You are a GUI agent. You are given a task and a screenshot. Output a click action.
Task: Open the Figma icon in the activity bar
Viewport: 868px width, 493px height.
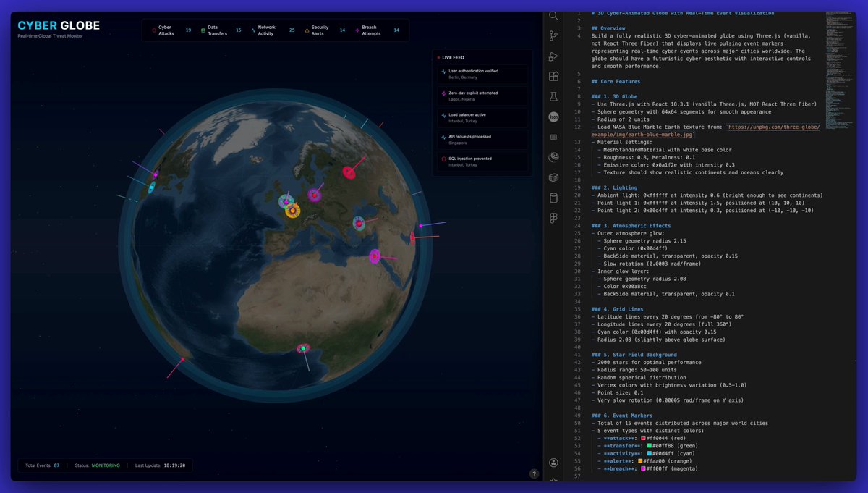click(553, 217)
